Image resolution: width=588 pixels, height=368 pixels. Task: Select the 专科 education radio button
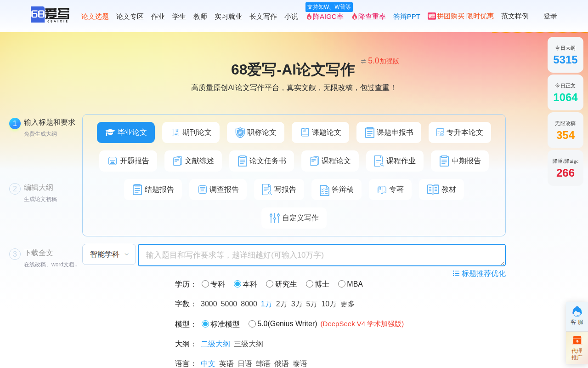tap(205, 284)
